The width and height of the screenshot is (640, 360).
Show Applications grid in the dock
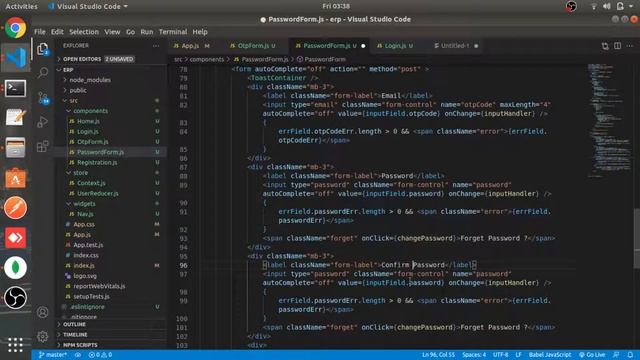point(16,345)
